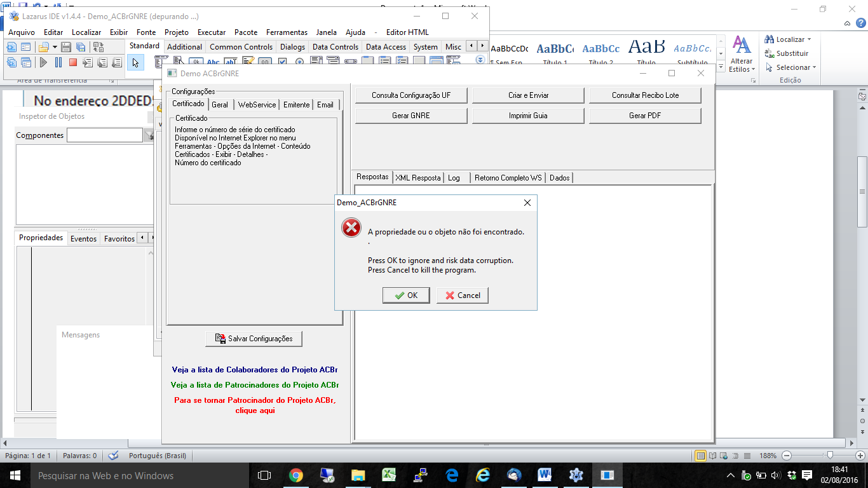Open the open-file dropdown arrow in Lazarus
The width and height of the screenshot is (868, 488).
coord(55,47)
